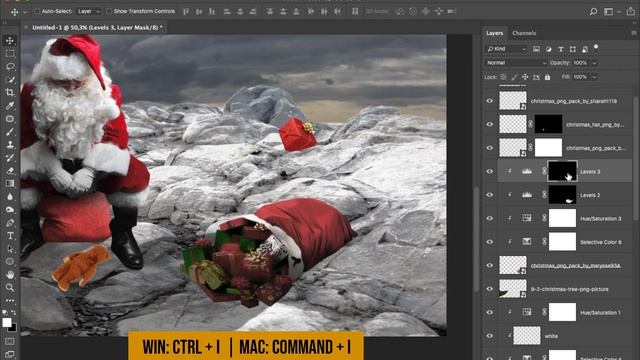Open the Auto-Select Layer dropdown
Viewport: 640px width, 360px height.
click(x=89, y=11)
